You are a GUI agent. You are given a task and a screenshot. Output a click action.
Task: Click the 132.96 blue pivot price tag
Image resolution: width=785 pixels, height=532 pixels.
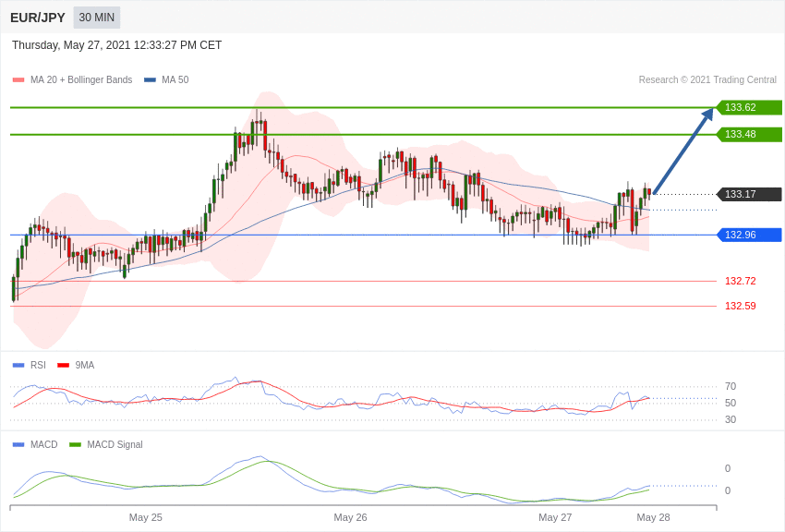749,235
